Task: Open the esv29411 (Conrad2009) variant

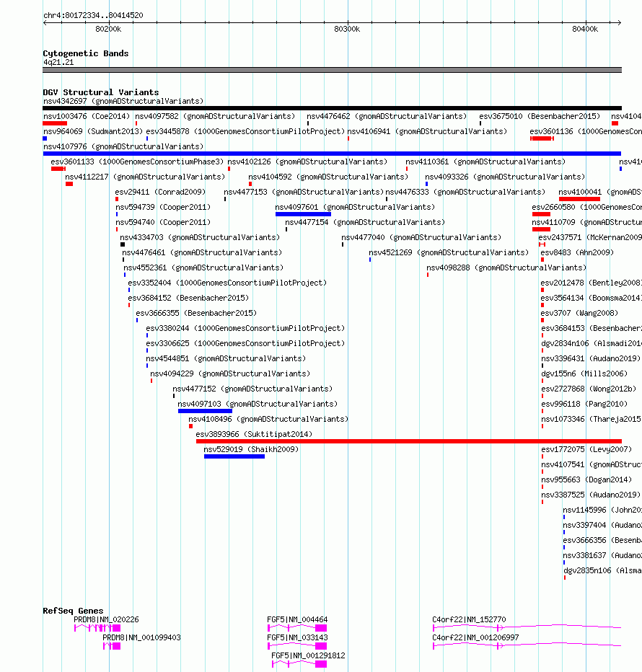Action: [160, 192]
